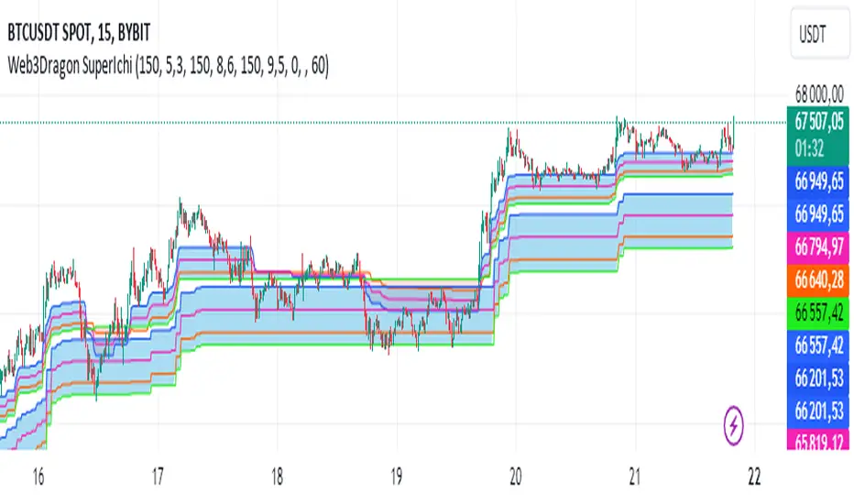The image size is (854, 504).
Task: Click the purple lightning bolt icon
Action: click(x=733, y=424)
